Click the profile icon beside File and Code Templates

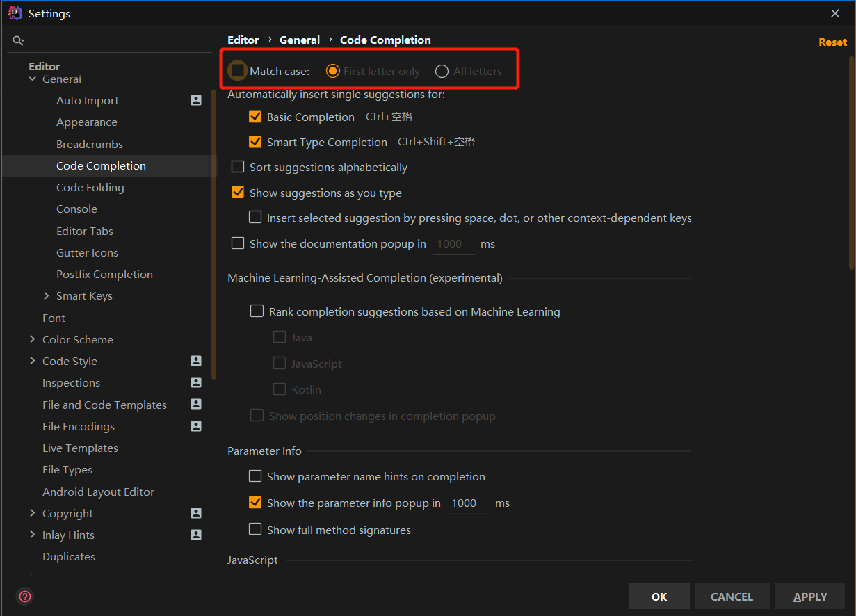tap(196, 404)
